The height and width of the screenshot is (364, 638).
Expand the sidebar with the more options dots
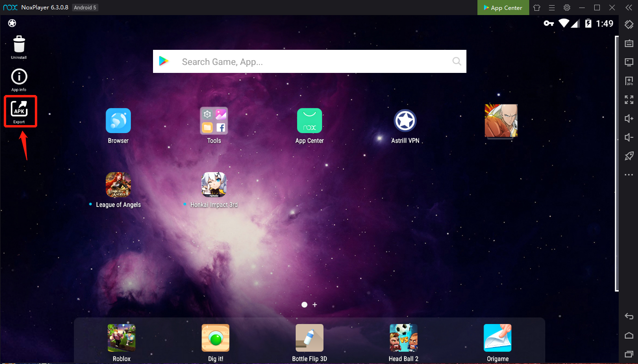pyautogui.click(x=629, y=174)
